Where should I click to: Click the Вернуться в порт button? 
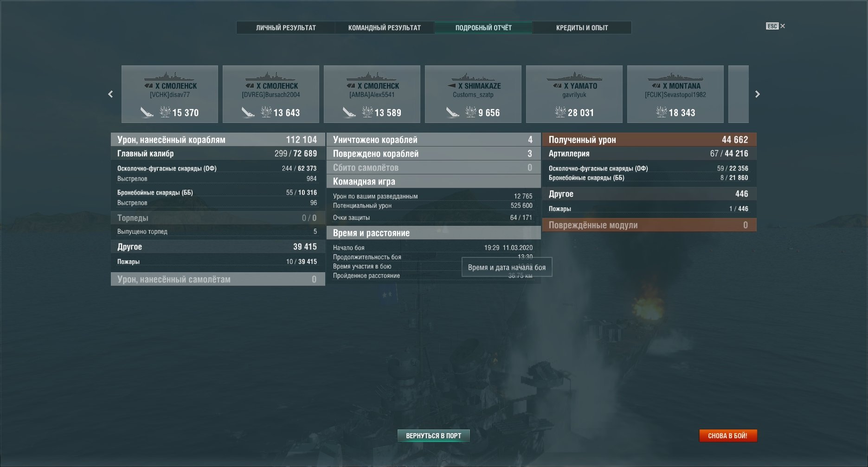point(434,435)
